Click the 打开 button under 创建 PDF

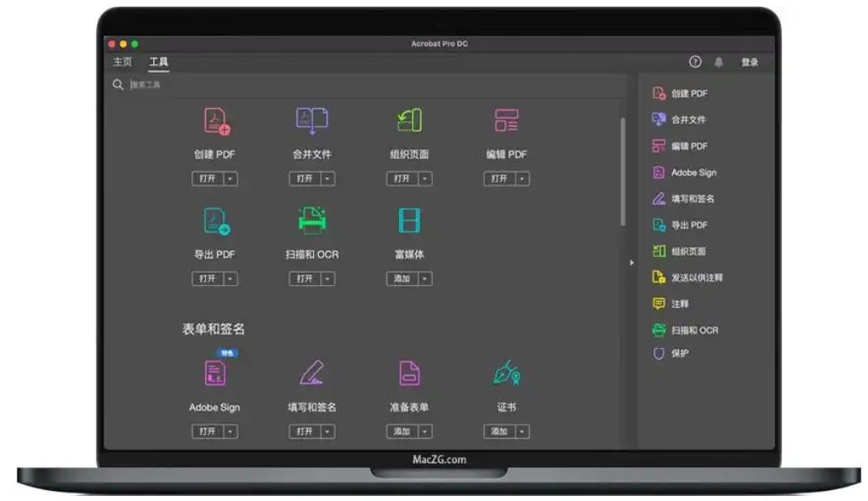click(208, 179)
